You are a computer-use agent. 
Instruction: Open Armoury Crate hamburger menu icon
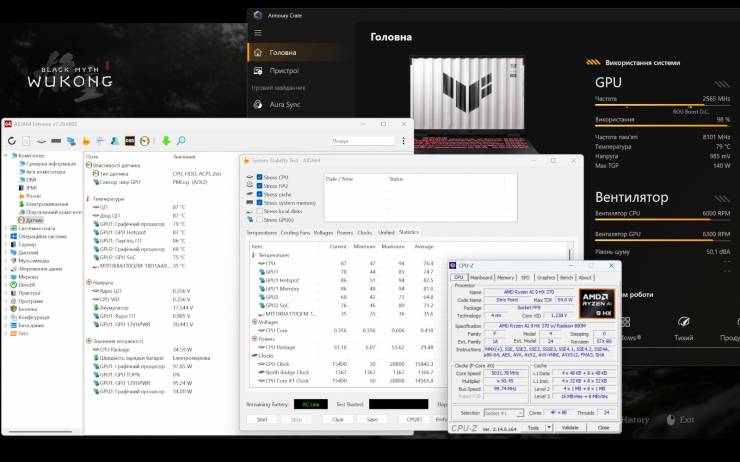point(259,50)
